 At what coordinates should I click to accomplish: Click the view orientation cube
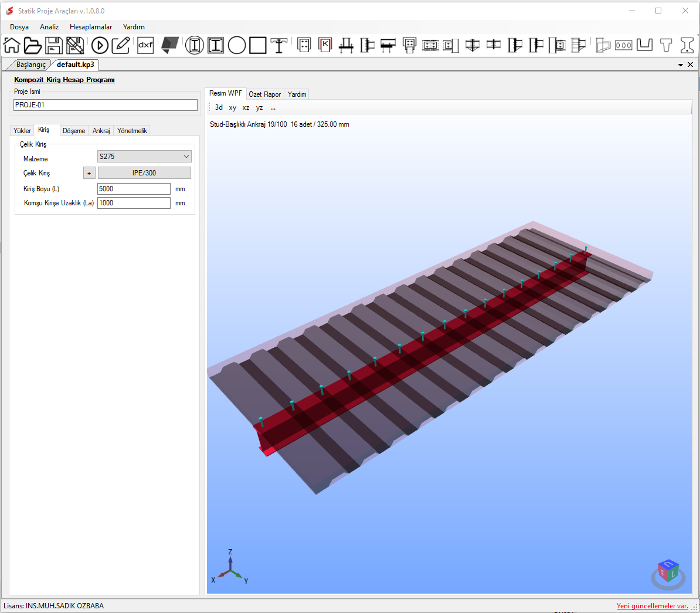click(x=668, y=573)
